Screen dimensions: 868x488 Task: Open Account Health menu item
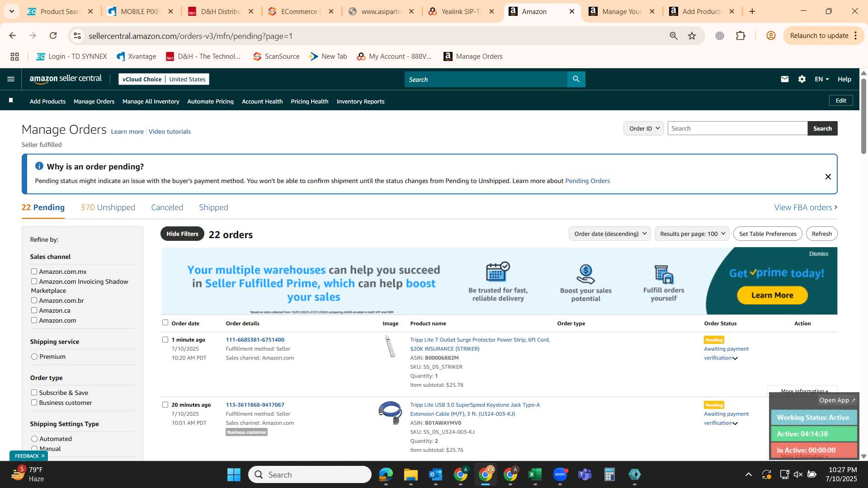pos(262,101)
